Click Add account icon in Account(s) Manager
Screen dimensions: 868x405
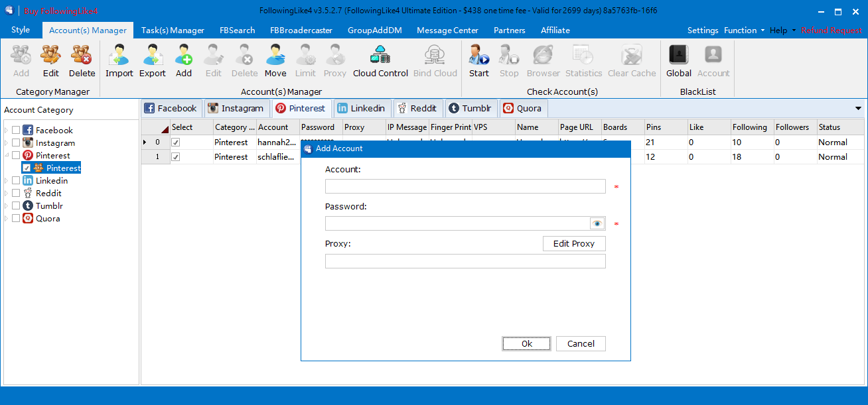coord(184,61)
